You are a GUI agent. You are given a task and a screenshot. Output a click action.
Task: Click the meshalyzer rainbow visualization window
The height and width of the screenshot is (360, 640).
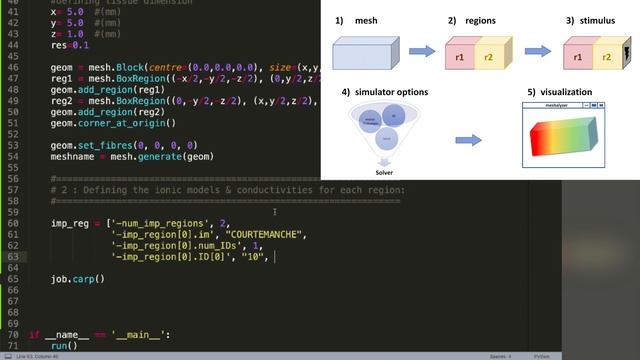[x=564, y=135]
